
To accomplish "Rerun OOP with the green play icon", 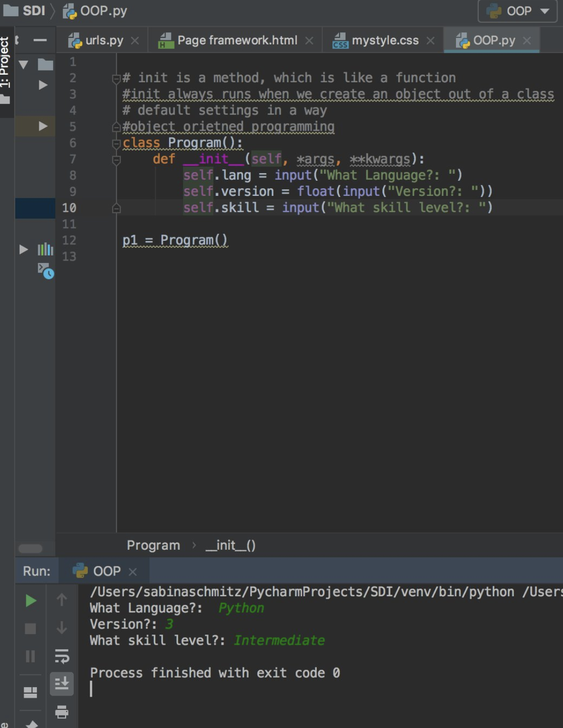I will [31, 600].
